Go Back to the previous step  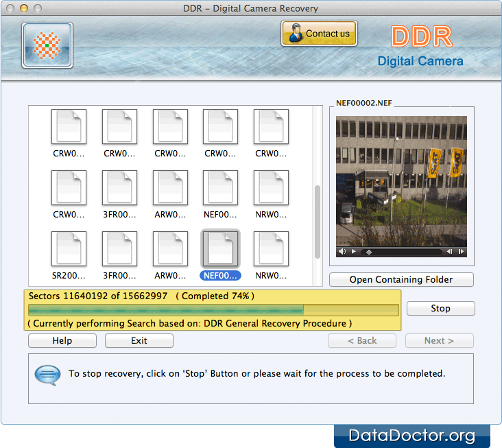coord(362,341)
